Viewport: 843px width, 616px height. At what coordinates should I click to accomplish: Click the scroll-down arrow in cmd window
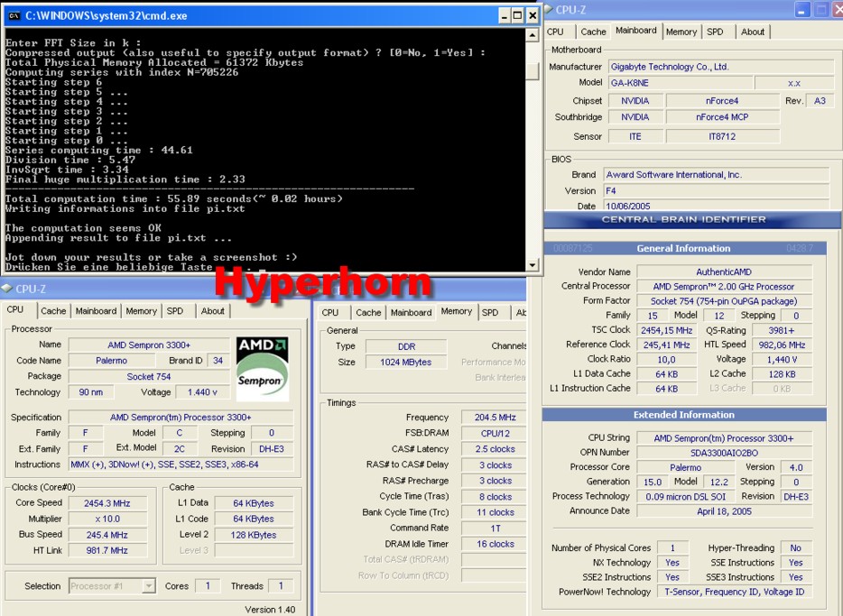coord(532,265)
